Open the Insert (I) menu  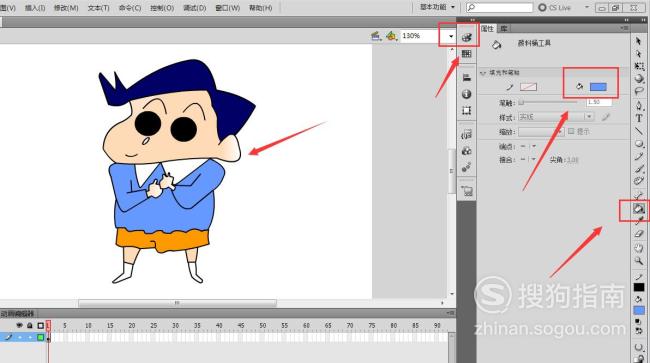pos(35,8)
